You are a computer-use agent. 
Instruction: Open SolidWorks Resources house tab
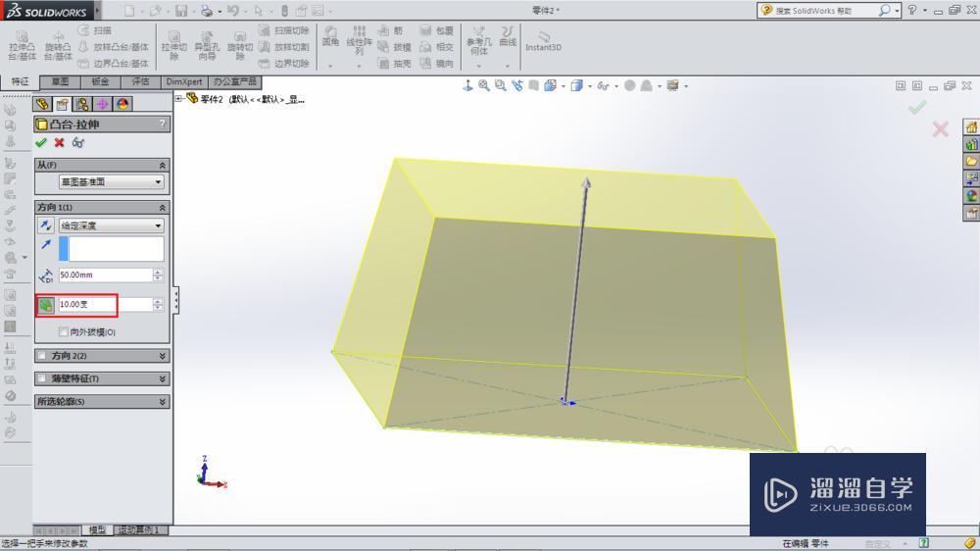pyautogui.click(x=971, y=127)
